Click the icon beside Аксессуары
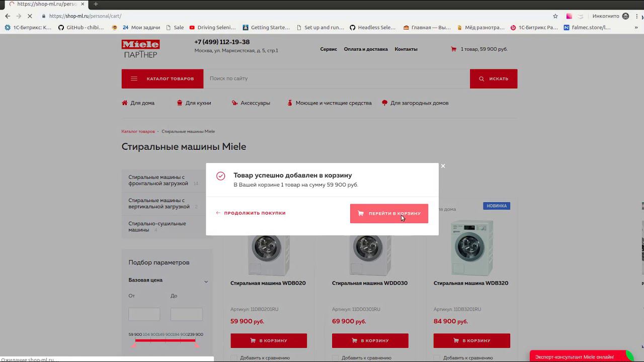 (x=234, y=103)
